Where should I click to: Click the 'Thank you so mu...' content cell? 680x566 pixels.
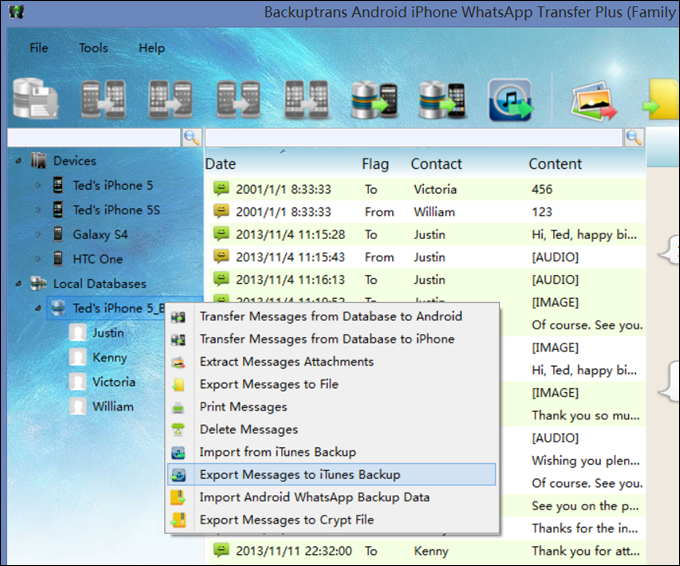pos(585,416)
